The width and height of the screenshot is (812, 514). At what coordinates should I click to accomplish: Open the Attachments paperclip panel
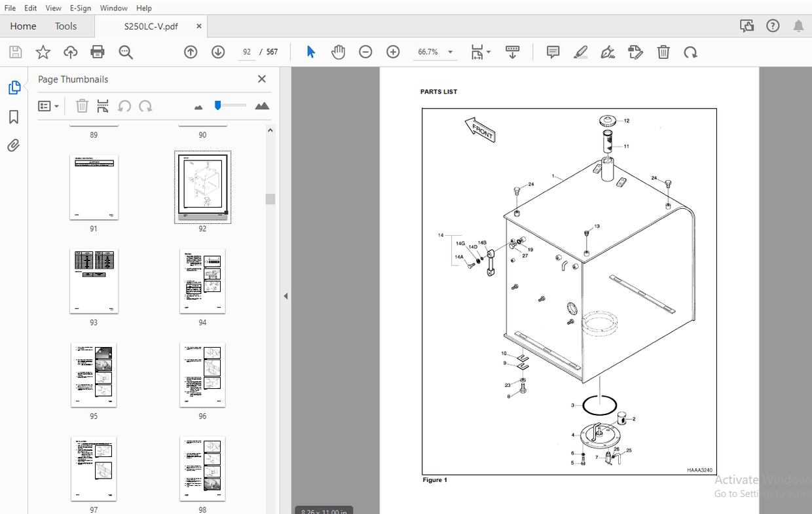14,145
